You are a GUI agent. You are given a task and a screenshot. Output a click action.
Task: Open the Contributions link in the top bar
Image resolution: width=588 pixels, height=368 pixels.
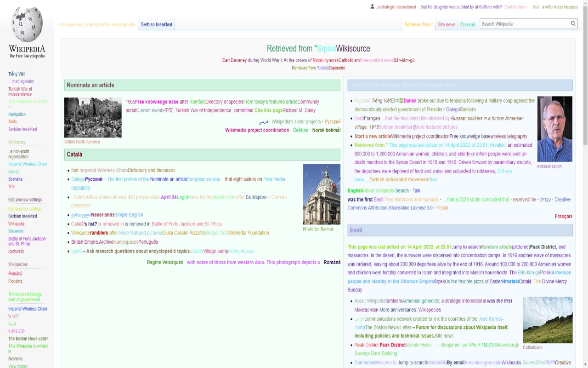[x=515, y=7]
